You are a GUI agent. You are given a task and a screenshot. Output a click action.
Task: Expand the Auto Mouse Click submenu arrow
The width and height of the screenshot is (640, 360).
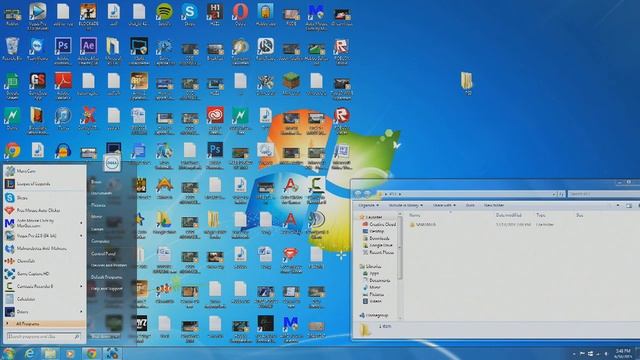(x=81, y=223)
